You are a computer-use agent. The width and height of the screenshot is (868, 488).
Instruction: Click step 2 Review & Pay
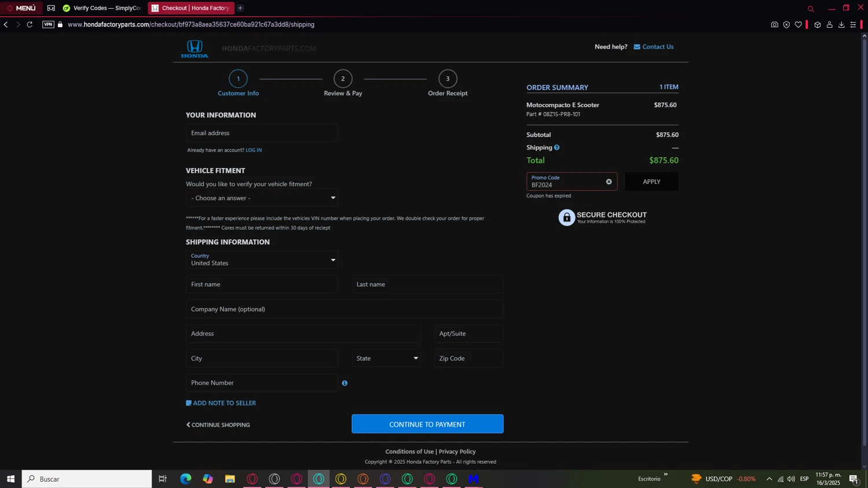coord(343,83)
